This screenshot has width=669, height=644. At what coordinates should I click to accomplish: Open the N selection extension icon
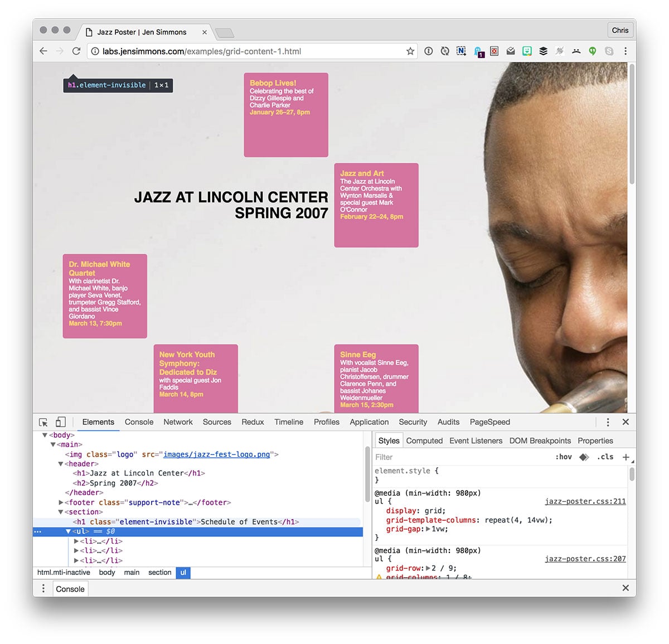coord(461,51)
